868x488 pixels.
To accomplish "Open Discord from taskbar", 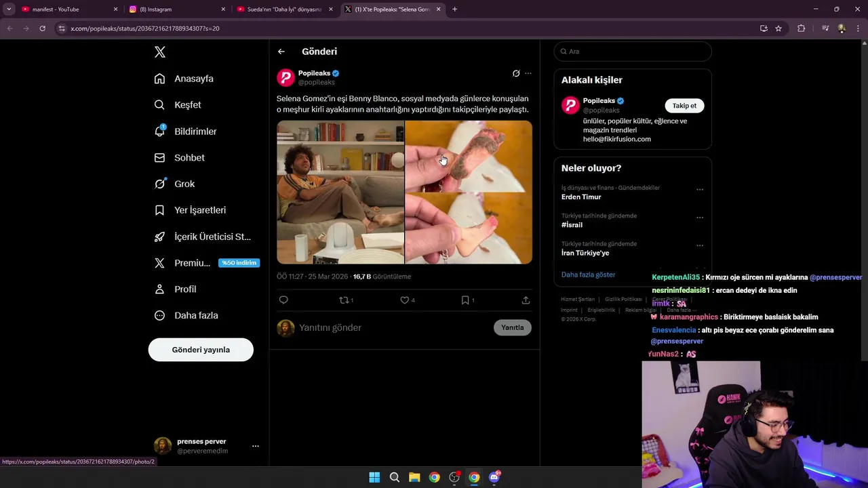I will pyautogui.click(x=494, y=477).
